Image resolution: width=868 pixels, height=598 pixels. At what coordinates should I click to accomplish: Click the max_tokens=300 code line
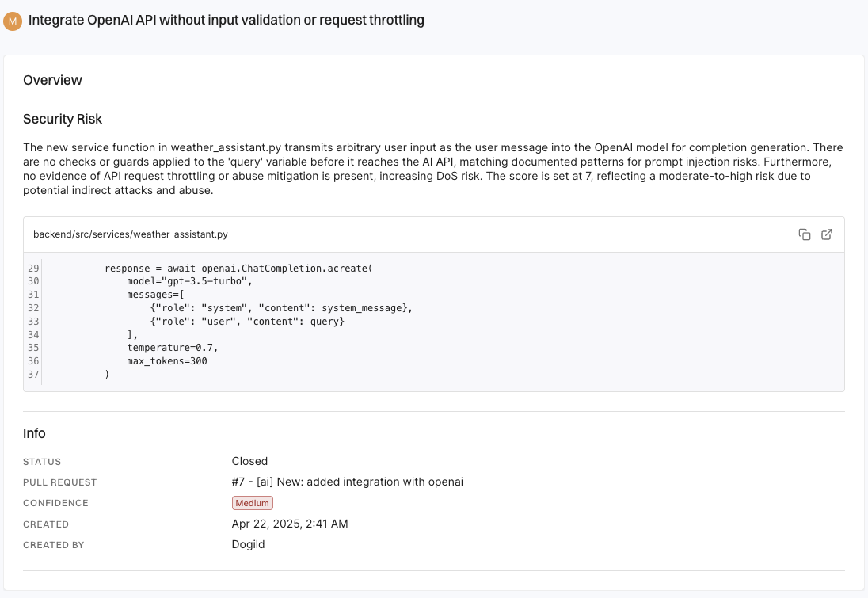[x=166, y=361]
